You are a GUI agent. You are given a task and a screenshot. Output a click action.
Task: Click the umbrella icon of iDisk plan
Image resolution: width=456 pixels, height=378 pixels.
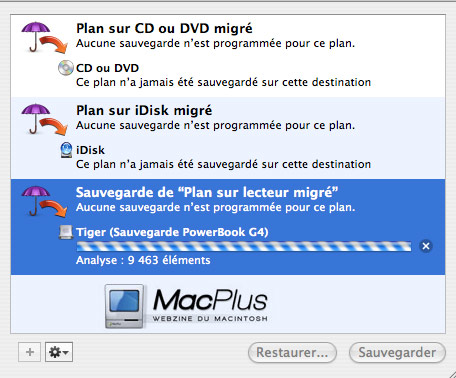[44, 119]
